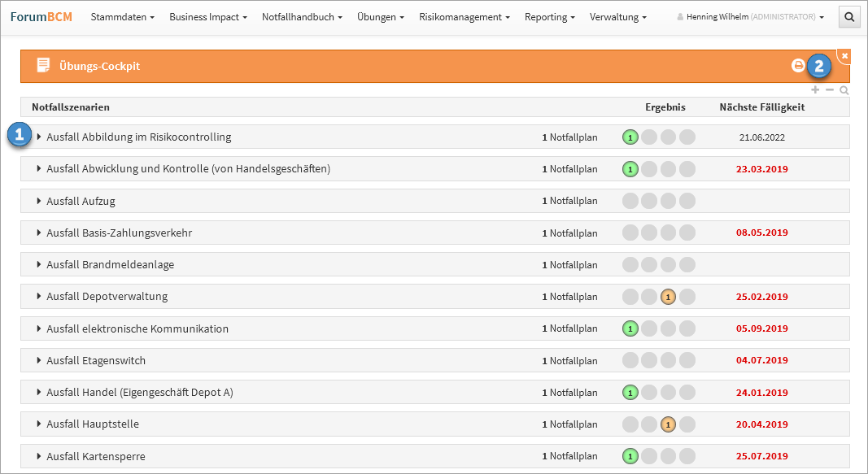Click overdue date 05.09.2019
Viewport: 868px width, 474px height.
pos(761,328)
